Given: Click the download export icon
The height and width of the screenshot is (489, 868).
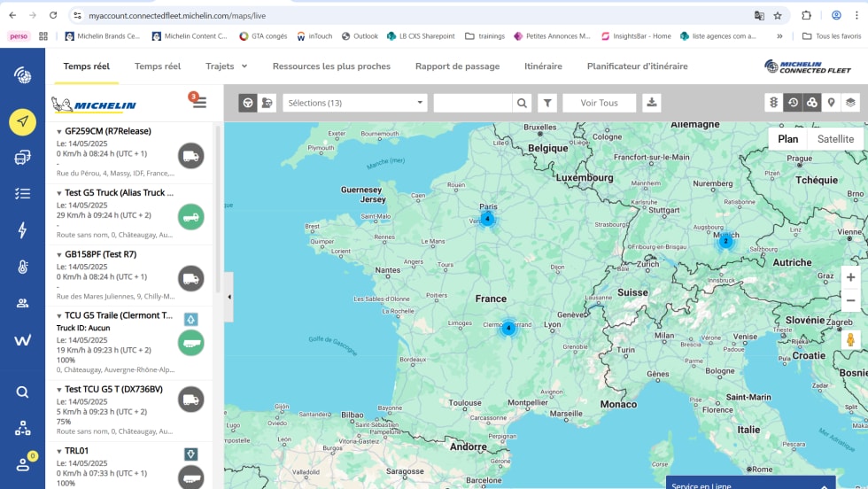Looking at the screenshot, I should click(652, 103).
